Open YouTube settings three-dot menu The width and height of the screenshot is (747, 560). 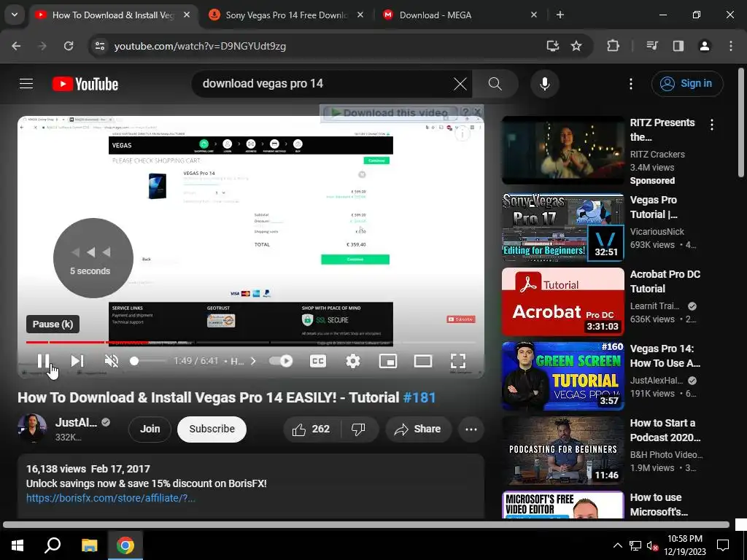click(x=631, y=84)
